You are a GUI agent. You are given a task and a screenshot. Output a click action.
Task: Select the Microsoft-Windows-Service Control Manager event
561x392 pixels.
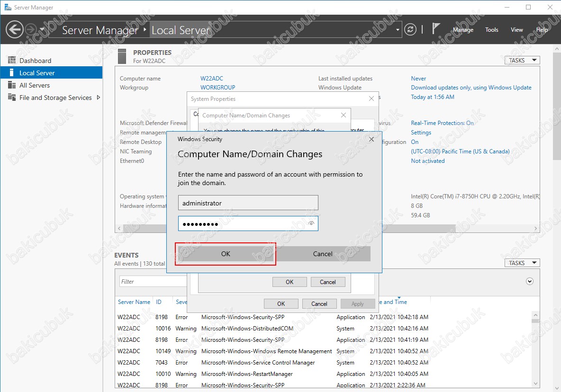(x=272, y=362)
